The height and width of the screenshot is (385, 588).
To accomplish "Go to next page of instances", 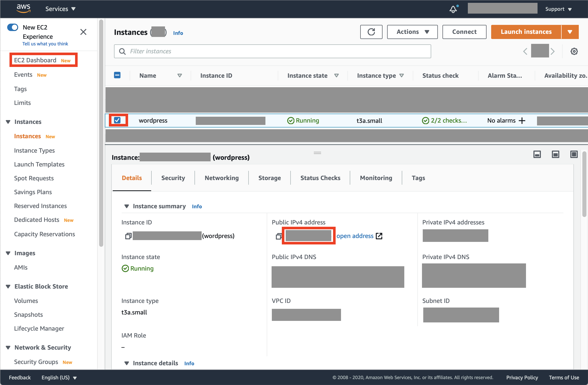I will coord(553,51).
